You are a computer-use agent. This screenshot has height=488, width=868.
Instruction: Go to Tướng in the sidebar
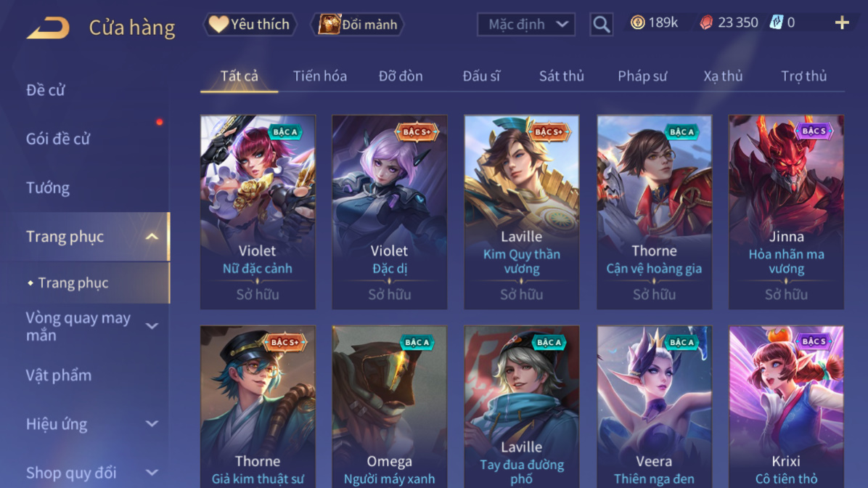coord(48,188)
